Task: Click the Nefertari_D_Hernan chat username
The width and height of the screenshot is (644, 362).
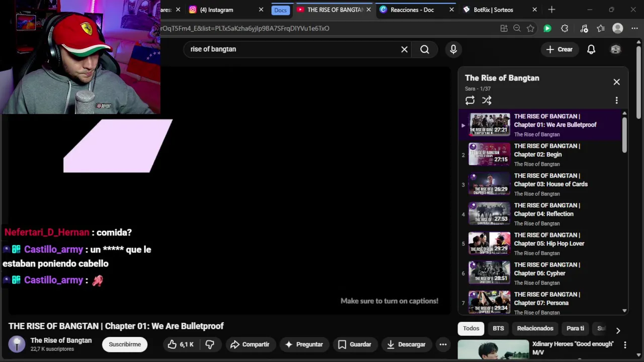Action: (x=47, y=232)
